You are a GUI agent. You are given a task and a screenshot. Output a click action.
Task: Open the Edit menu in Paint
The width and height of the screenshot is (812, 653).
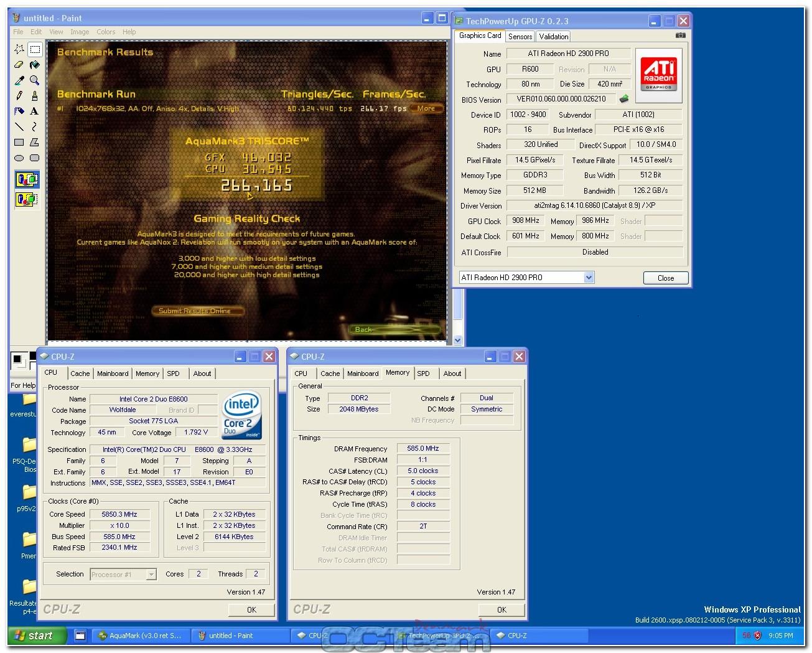coord(37,32)
